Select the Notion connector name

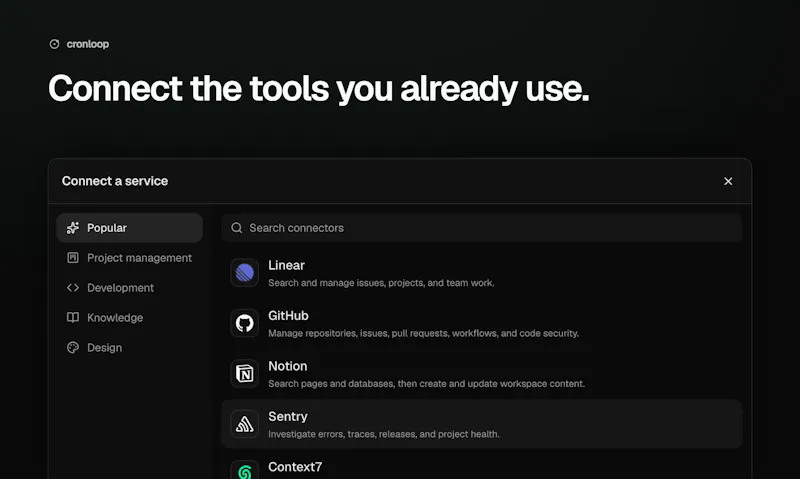pyautogui.click(x=288, y=366)
